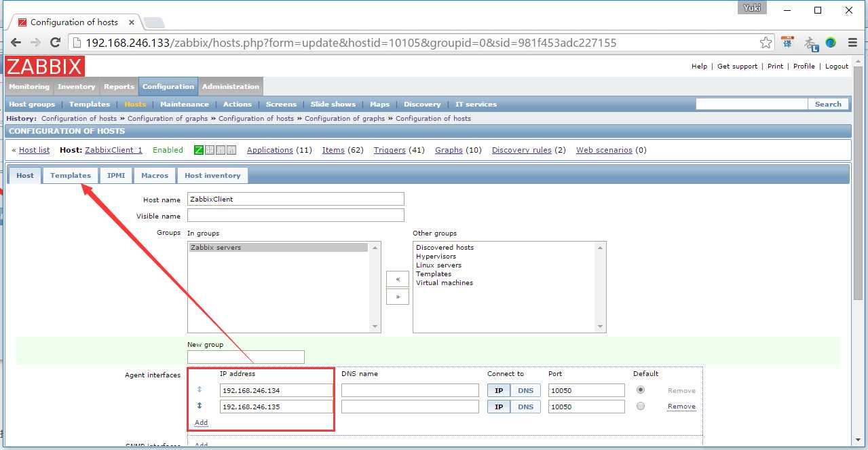Click the green Zabbix agent availability icon

pyautogui.click(x=199, y=150)
